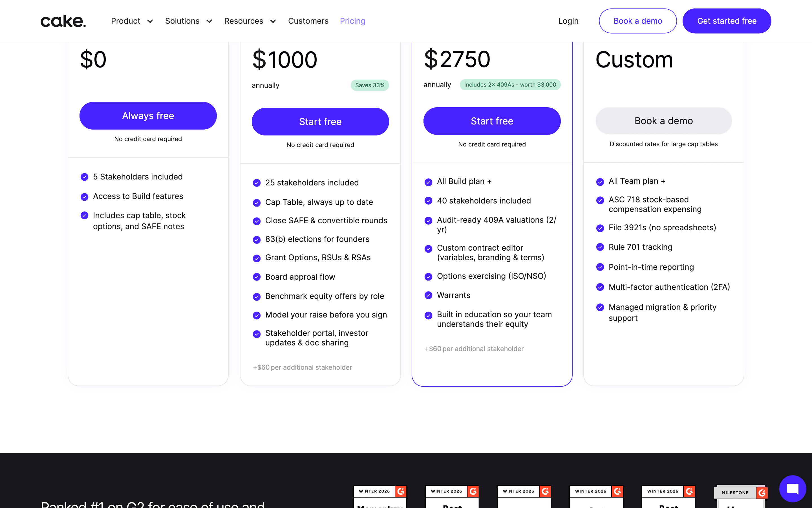Open the Solutions navigation item
The height and width of the screenshot is (508, 812).
182,21
